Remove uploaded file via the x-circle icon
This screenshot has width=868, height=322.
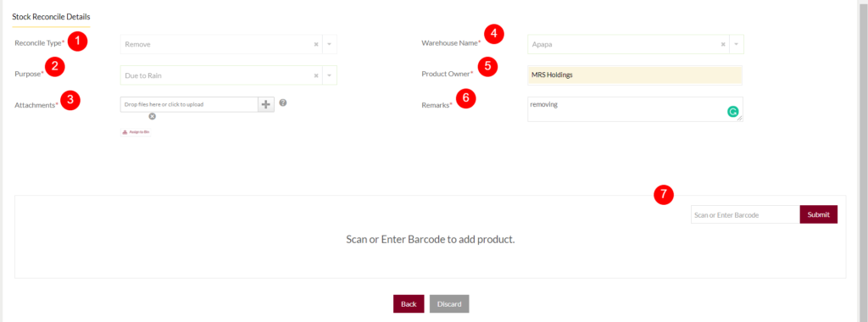pos(153,116)
